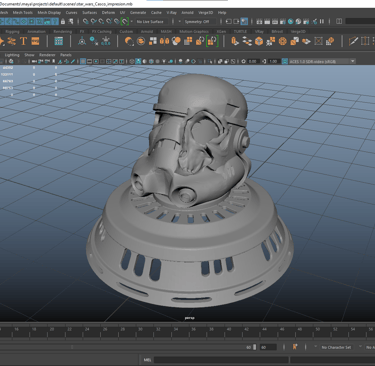This screenshot has height=366, width=375.
Task: Click the Mirror shelf icon with two orange halves
Action: (165, 41)
